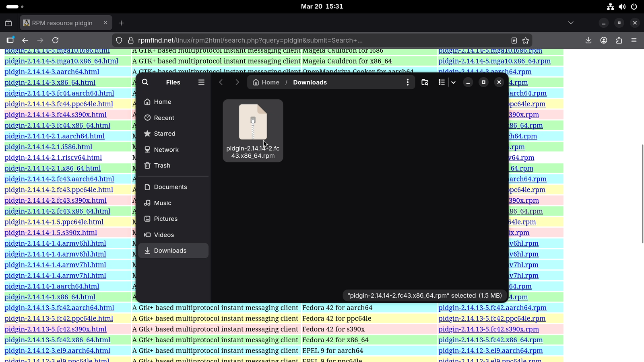Click the search everywhere folder icon
644x362 pixels.
point(425,82)
